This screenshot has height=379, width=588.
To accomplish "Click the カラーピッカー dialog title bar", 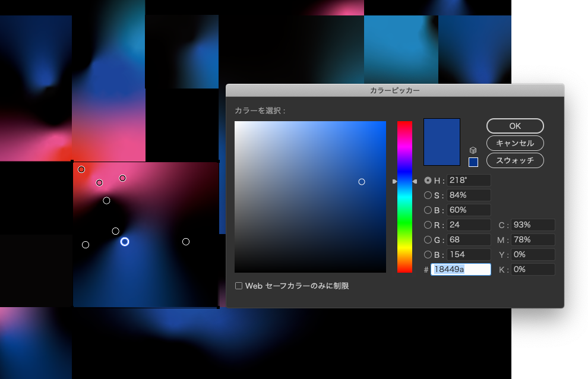I will click(395, 90).
